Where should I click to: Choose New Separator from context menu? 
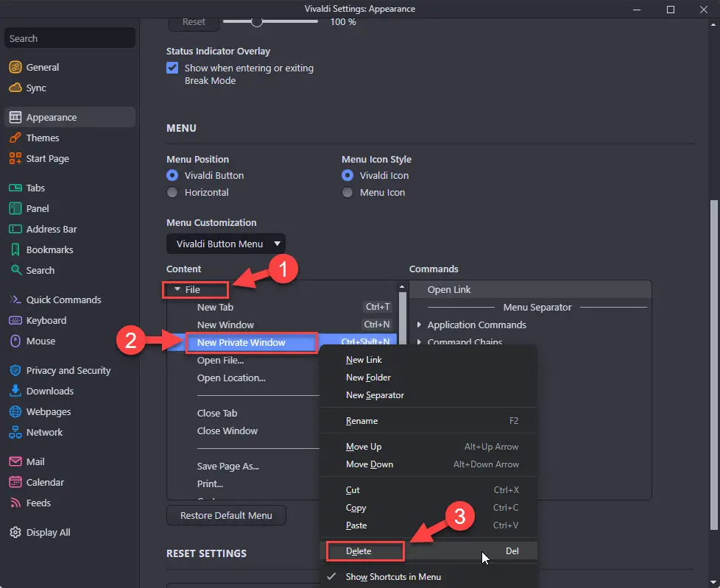[x=428, y=394]
